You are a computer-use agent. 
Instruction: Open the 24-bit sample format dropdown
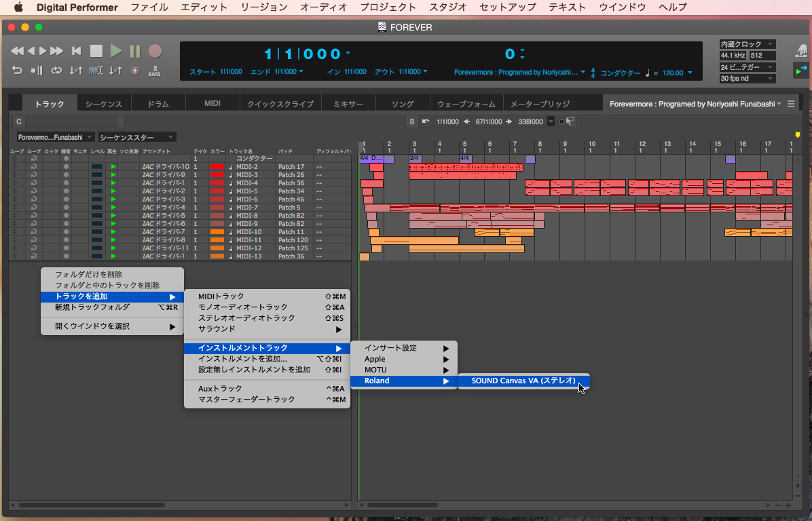tap(747, 67)
